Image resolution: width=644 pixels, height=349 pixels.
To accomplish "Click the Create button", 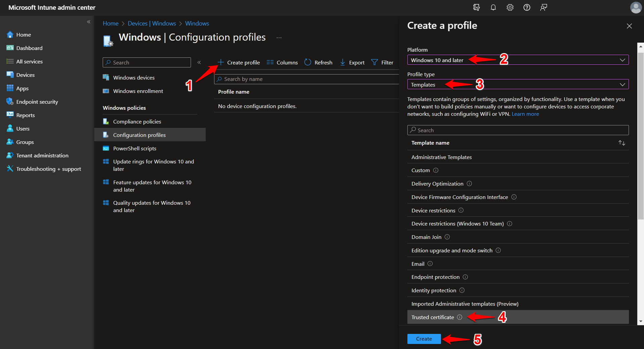I will (424, 339).
